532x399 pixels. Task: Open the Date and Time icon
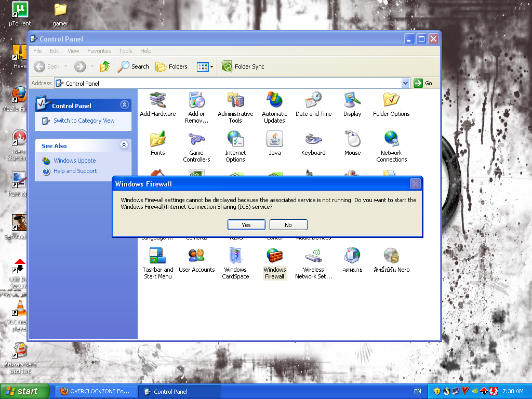pos(313,100)
